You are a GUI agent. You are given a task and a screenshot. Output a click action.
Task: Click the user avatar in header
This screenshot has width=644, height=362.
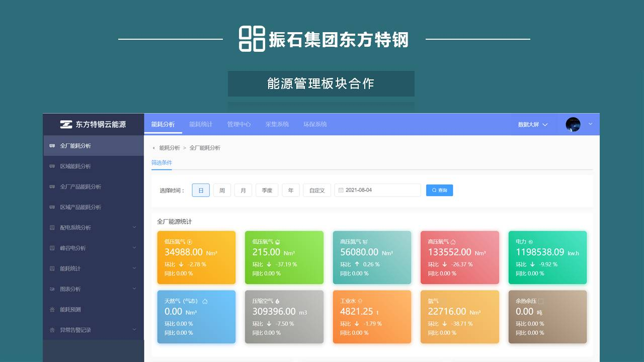(x=573, y=124)
